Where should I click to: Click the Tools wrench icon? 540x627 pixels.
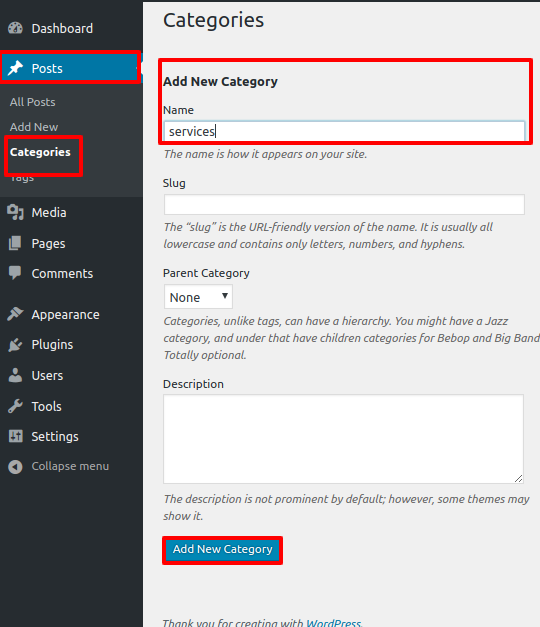[15, 406]
